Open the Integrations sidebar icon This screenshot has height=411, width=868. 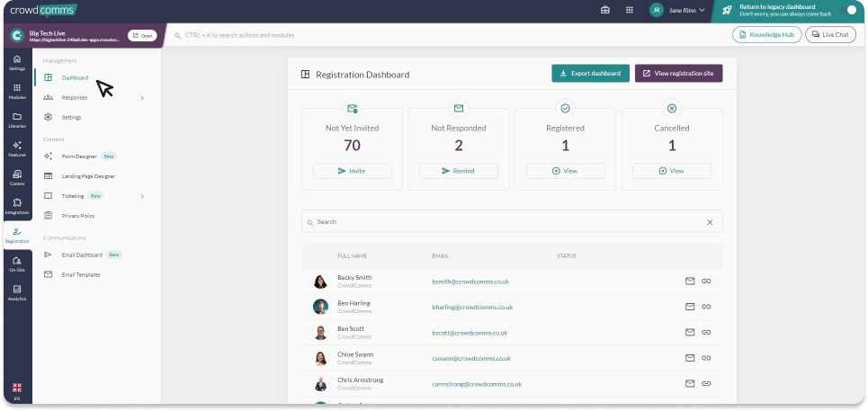click(x=16, y=206)
